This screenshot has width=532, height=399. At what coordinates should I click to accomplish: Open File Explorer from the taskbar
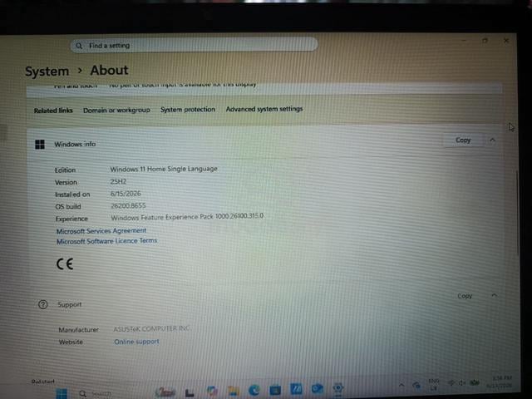[234, 391]
